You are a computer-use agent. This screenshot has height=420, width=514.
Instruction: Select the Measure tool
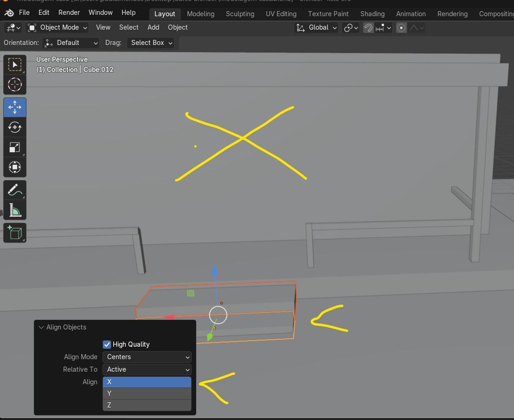tap(15, 210)
